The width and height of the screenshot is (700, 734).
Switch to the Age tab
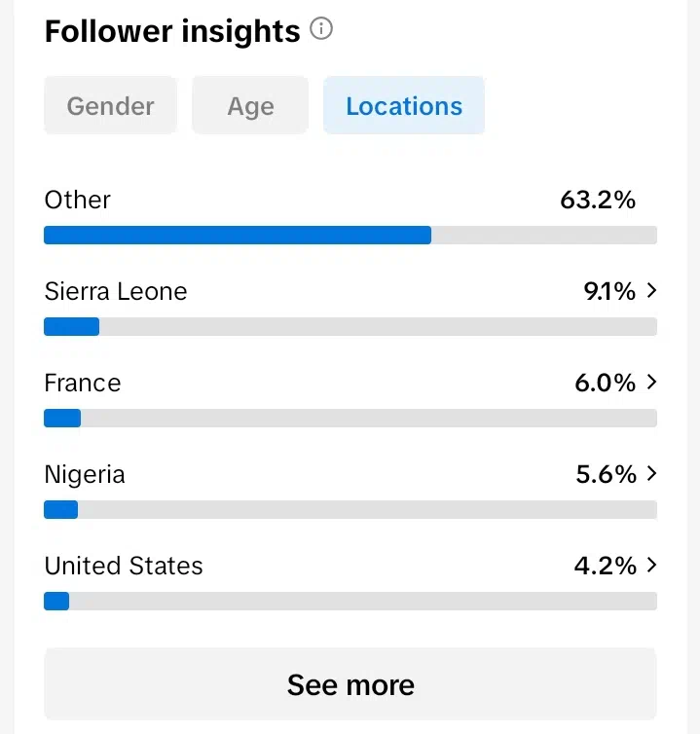[x=250, y=106]
